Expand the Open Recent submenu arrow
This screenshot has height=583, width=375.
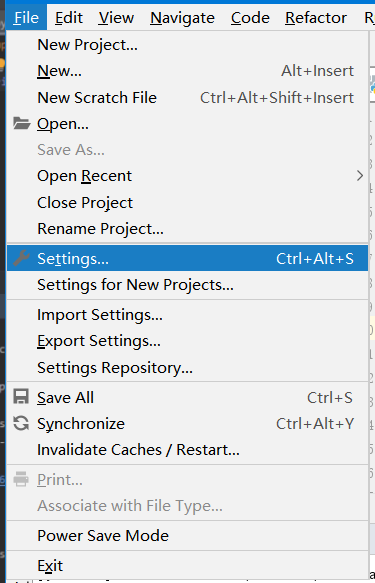(x=360, y=175)
